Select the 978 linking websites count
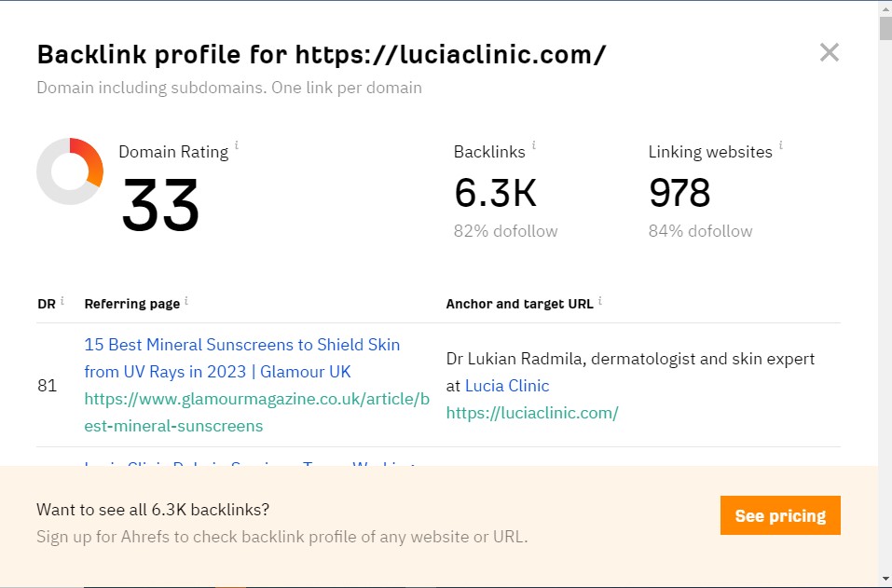Viewport: 892px width, 588px height. tap(678, 193)
